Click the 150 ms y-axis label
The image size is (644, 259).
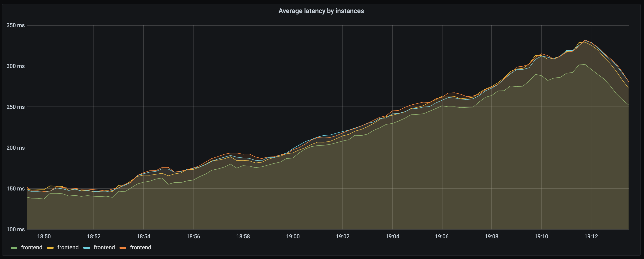pos(16,189)
